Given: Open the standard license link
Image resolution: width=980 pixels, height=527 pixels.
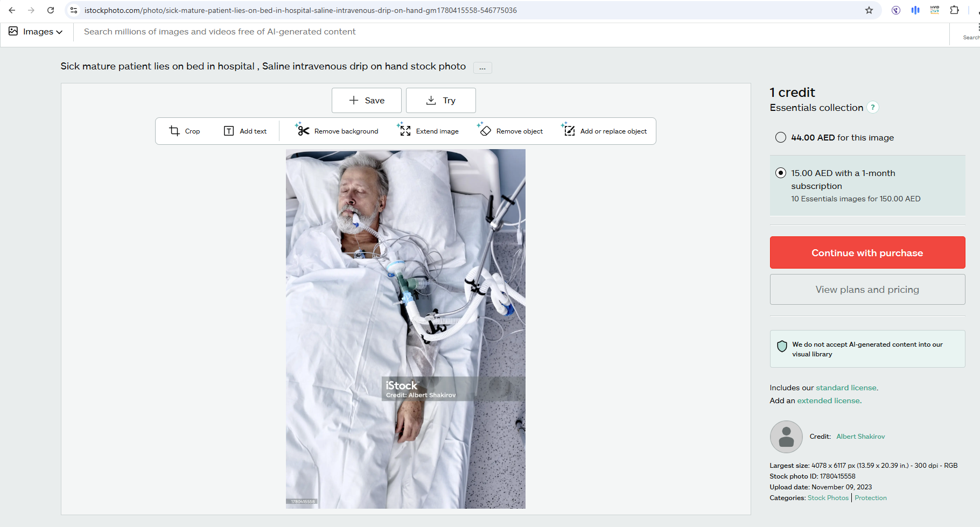Looking at the screenshot, I should pos(846,388).
